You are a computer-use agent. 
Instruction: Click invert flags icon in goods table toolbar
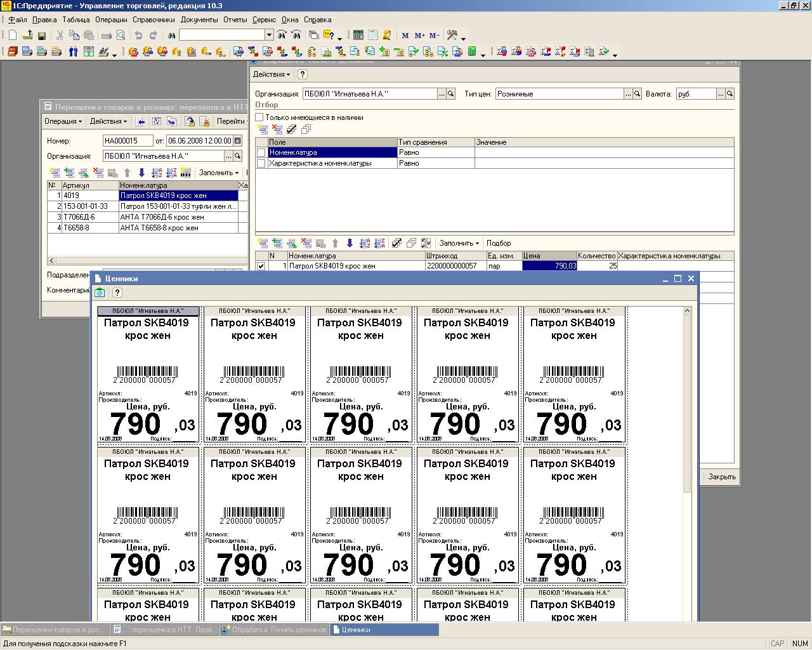coord(426,243)
